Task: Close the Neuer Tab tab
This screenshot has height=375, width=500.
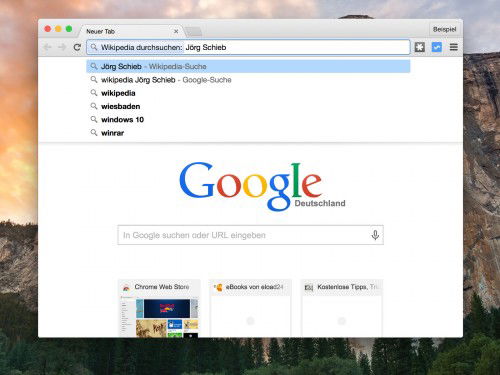Action: point(176,31)
